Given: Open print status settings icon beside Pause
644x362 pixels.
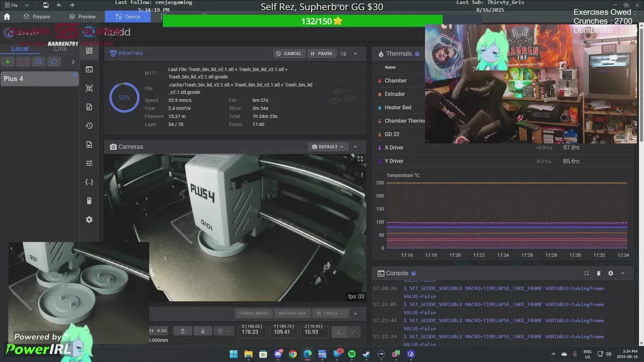Looking at the screenshot, I should click(344, 54).
